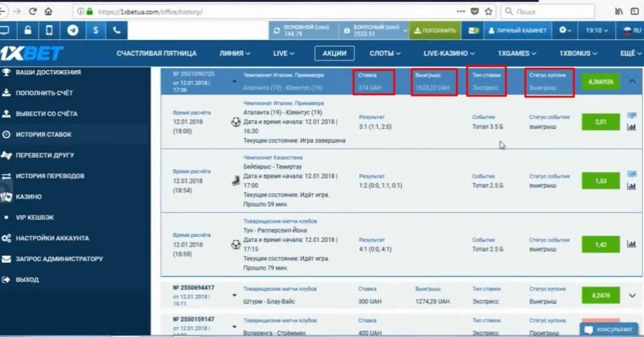Open Счастливая пятница menu item
The image size is (644, 337).
157,53
